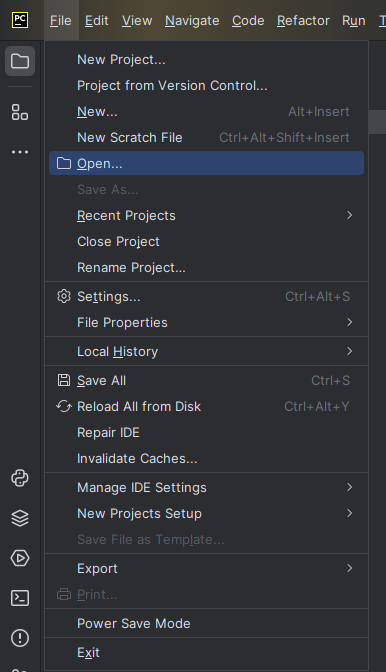This screenshot has width=386, height=672.
Task: Open the Problems tool window icon
Action: pos(20,638)
